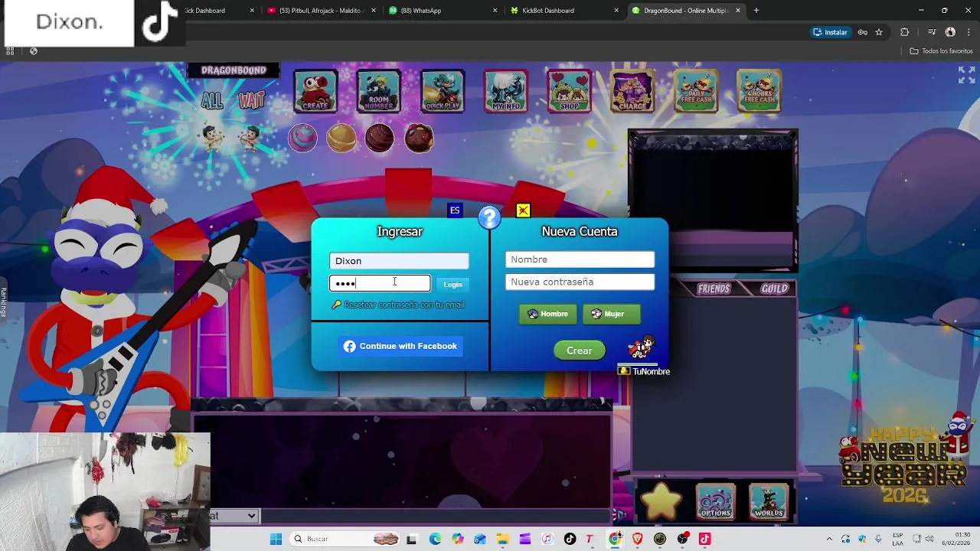Click the Crear account button
980x551 pixels.
580,350
